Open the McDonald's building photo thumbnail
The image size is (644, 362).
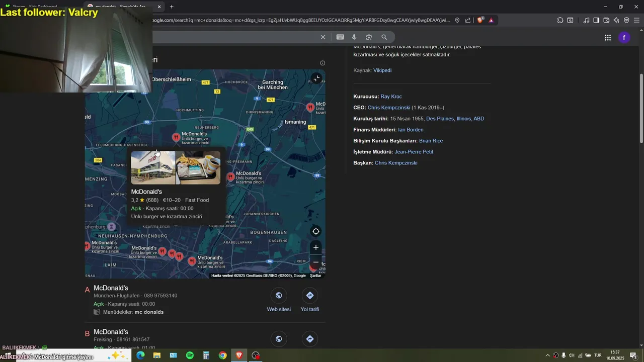point(153,168)
